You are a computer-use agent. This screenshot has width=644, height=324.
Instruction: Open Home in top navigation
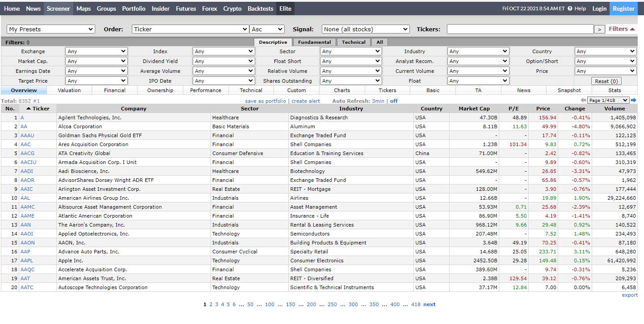[x=12, y=8]
